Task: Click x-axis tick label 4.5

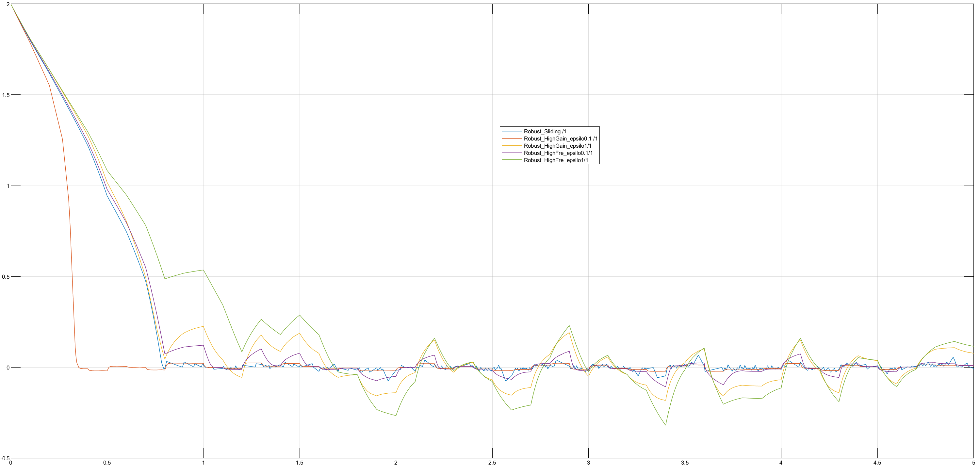Action: (x=877, y=463)
